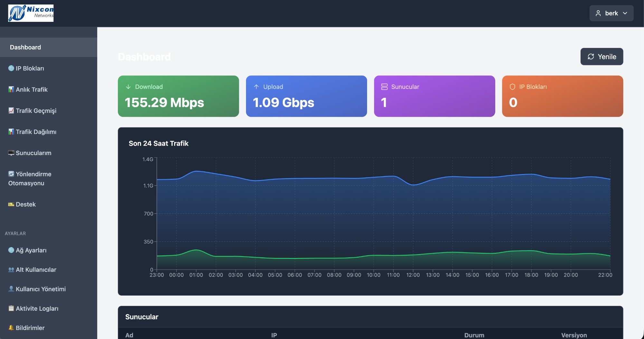Screen dimensions: 644x339
Task: Click the Aktivite Logları clipboard icon
Action: [11, 308]
